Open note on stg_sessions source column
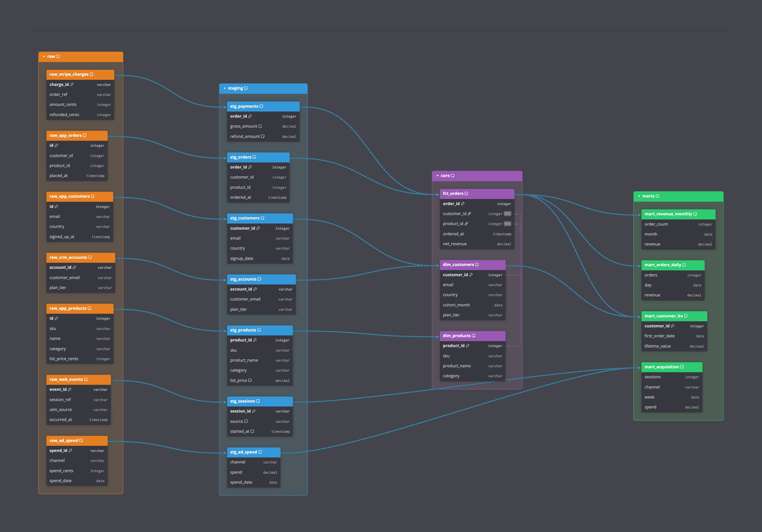762x532 pixels. 246,421
